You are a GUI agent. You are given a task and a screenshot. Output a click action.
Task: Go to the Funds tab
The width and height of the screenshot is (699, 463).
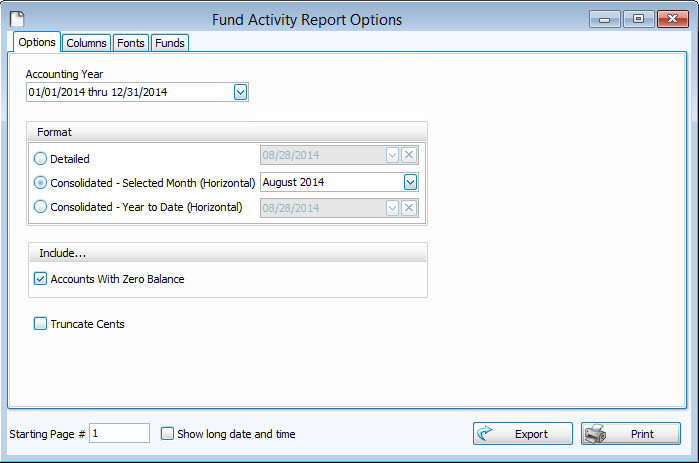(x=169, y=43)
